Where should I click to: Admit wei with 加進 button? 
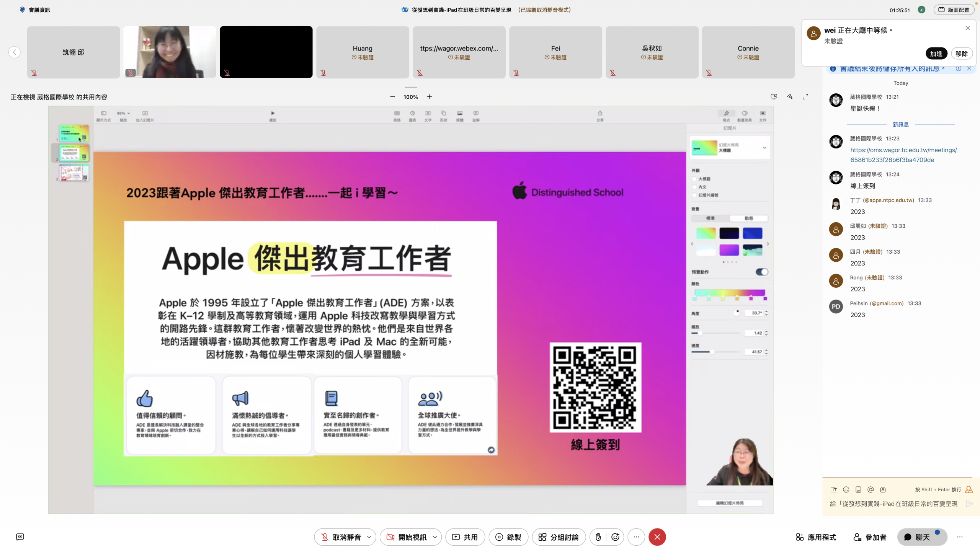click(x=936, y=54)
